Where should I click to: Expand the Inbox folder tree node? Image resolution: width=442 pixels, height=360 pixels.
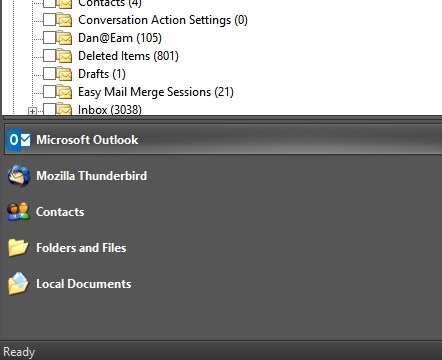(x=32, y=111)
